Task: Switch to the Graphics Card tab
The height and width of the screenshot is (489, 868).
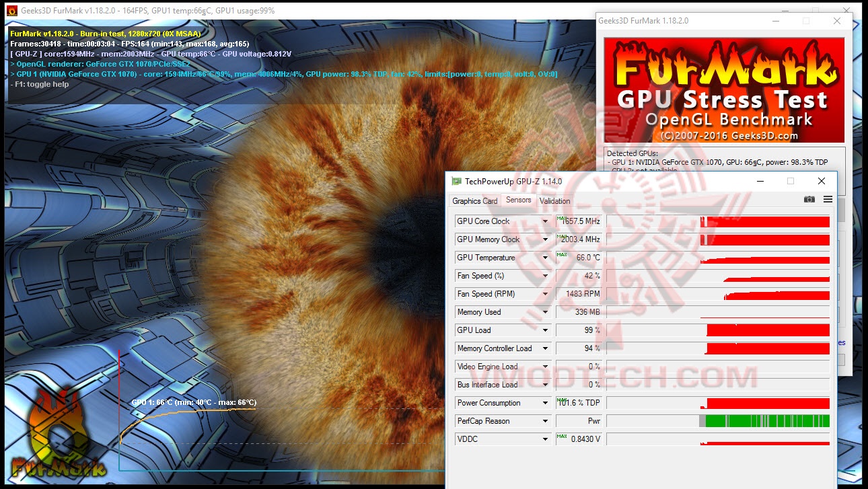Action: coord(475,201)
